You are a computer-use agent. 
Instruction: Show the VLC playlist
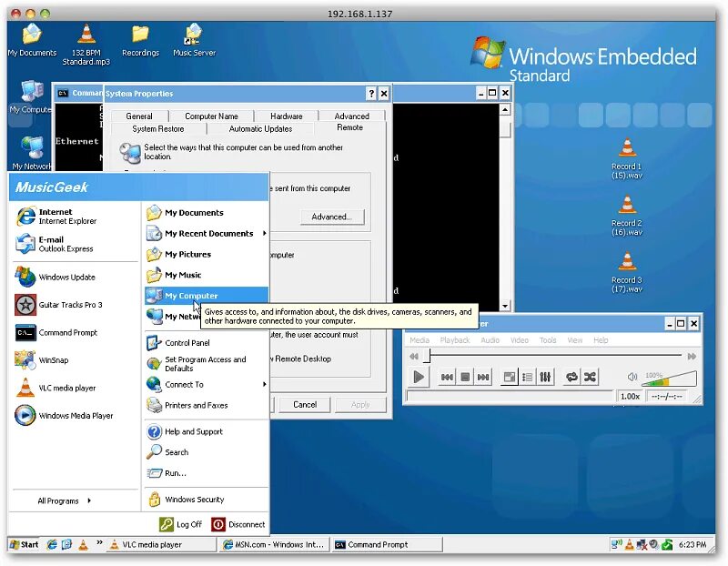[528, 377]
